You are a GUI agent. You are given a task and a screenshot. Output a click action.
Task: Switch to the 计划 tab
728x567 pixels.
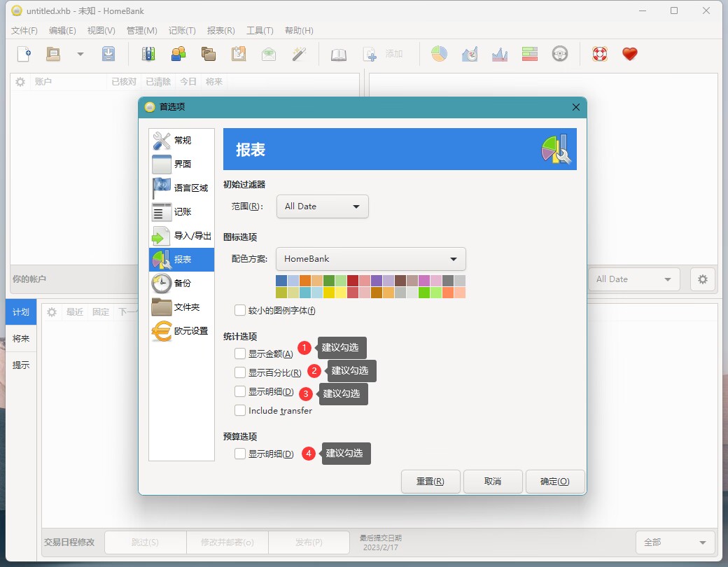21,312
